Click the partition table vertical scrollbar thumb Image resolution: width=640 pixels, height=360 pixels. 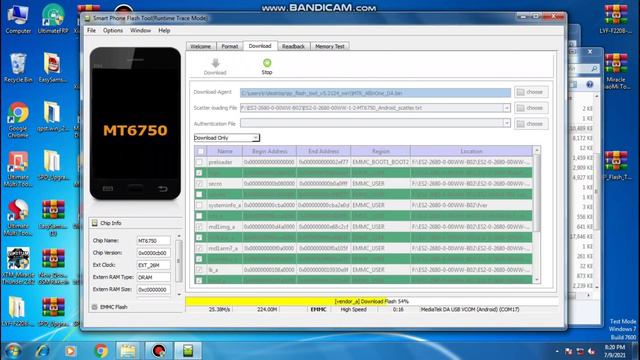[537, 193]
